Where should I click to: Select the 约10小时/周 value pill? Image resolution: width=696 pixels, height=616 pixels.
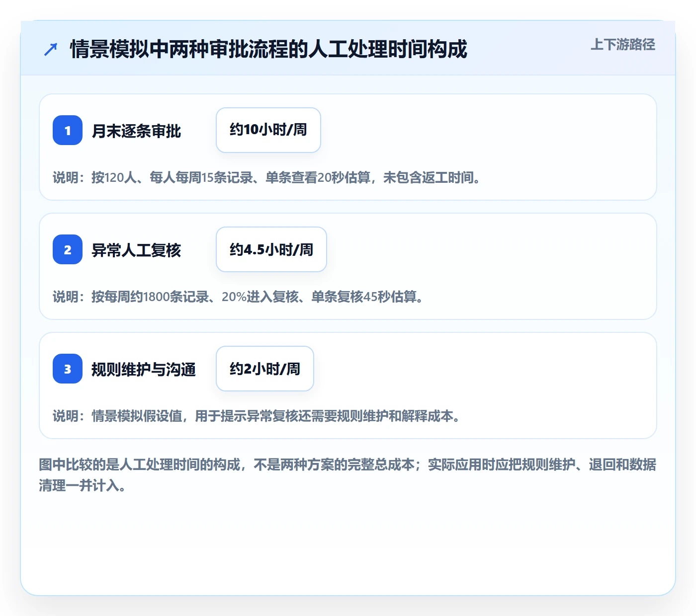pos(268,130)
